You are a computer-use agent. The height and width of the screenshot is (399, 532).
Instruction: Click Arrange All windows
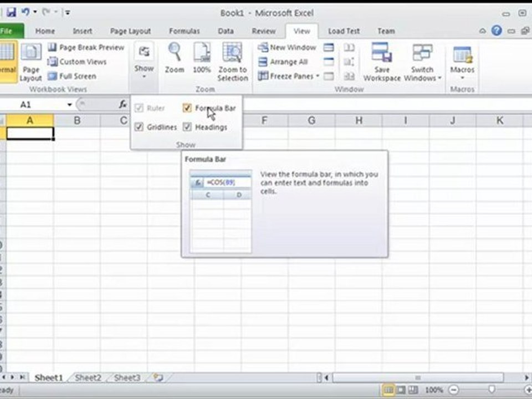point(283,62)
